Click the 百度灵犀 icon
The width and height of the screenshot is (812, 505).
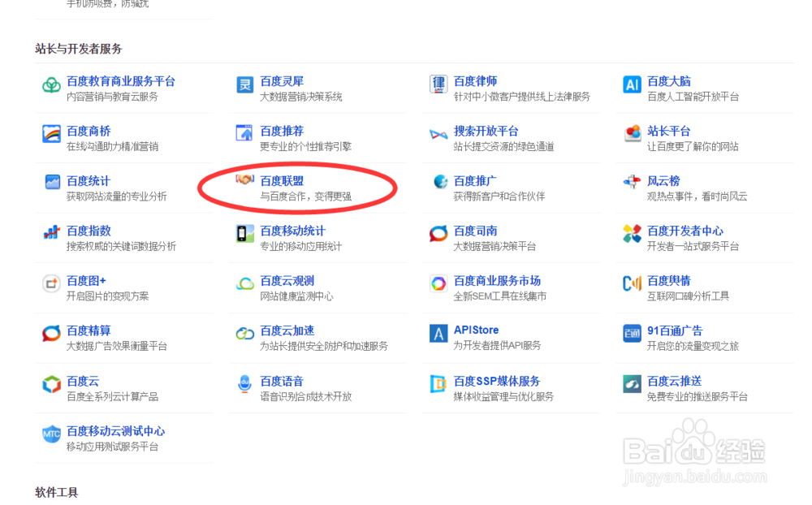(245, 84)
